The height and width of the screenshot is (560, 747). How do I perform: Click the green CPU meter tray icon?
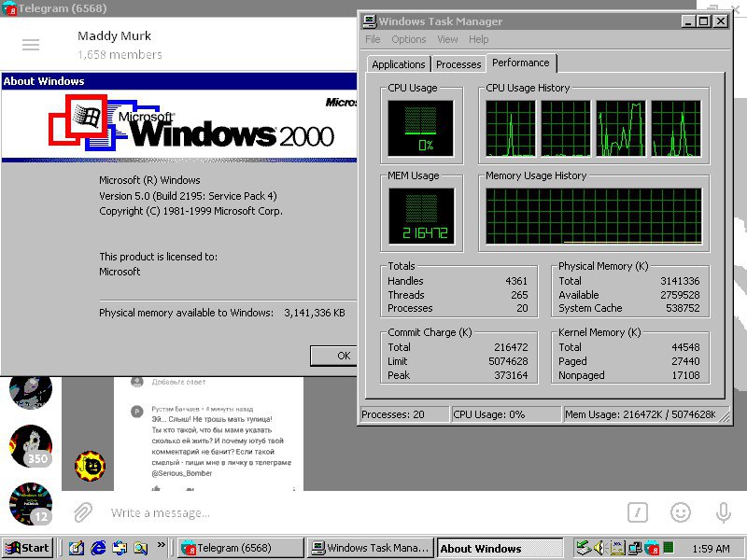pyautogui.click(x=669, y=548)
